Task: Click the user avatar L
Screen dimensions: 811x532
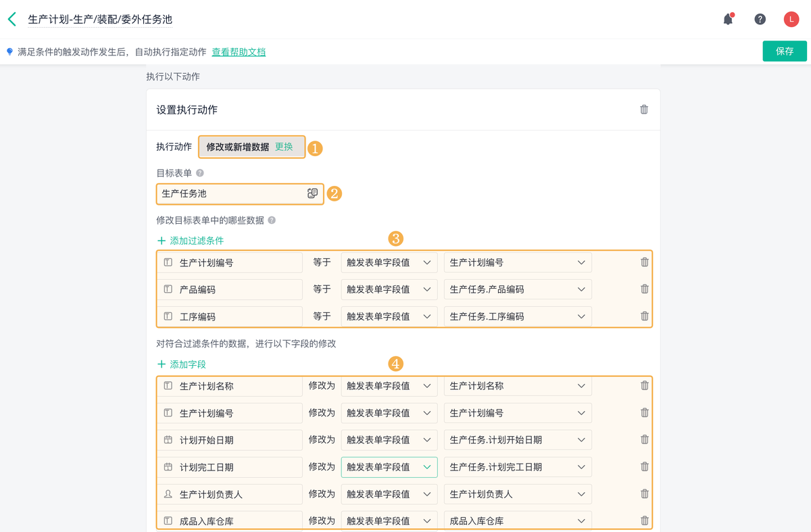Action: tap(791, 20)
